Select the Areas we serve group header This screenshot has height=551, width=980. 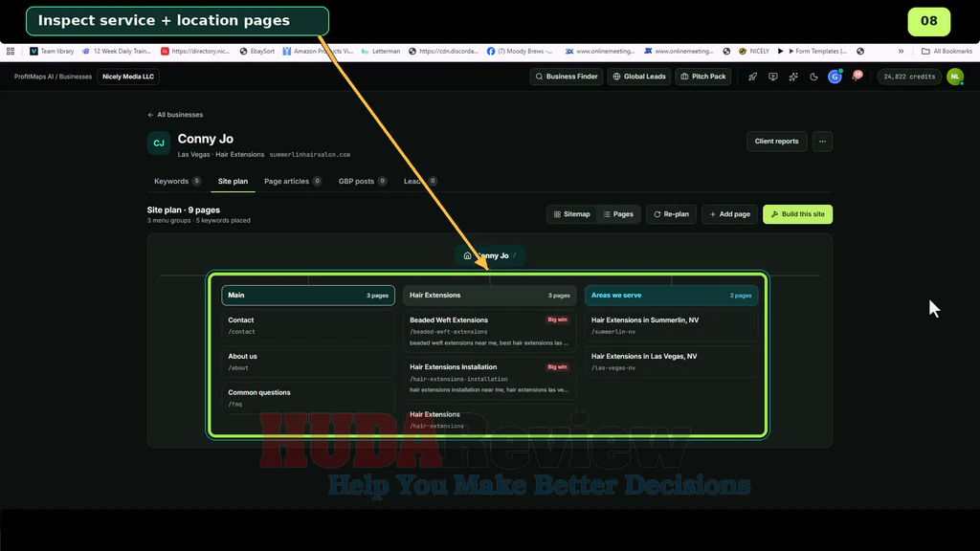[671, 296]
